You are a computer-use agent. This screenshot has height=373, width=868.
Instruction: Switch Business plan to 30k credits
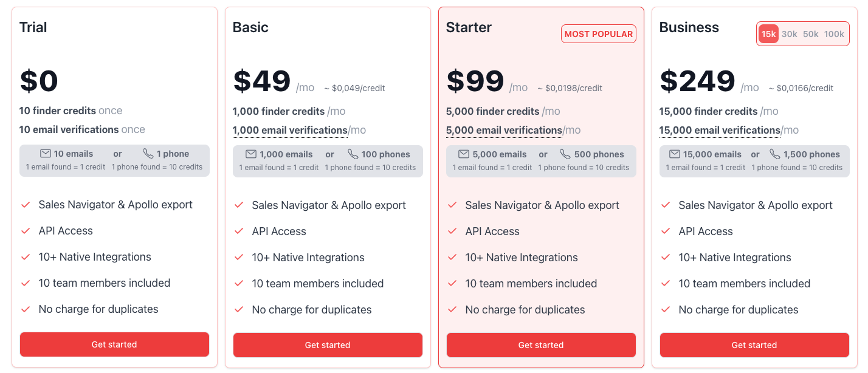coord(790,34)
